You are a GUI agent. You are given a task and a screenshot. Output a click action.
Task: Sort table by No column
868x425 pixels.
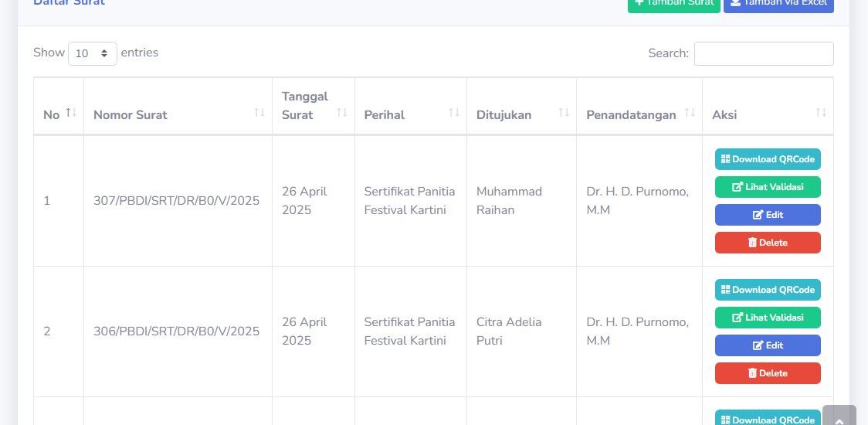[71, 113]
